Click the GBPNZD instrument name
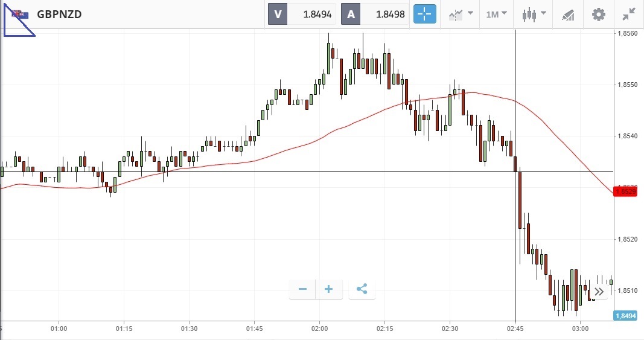This screenshot has height=340, width=644. (x=59, y=14)
